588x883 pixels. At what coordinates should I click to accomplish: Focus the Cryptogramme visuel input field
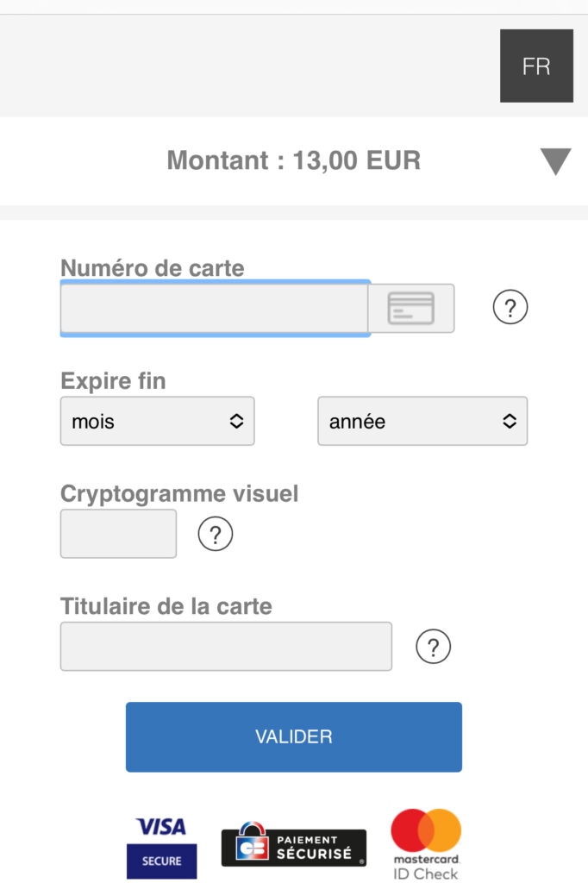118,534
